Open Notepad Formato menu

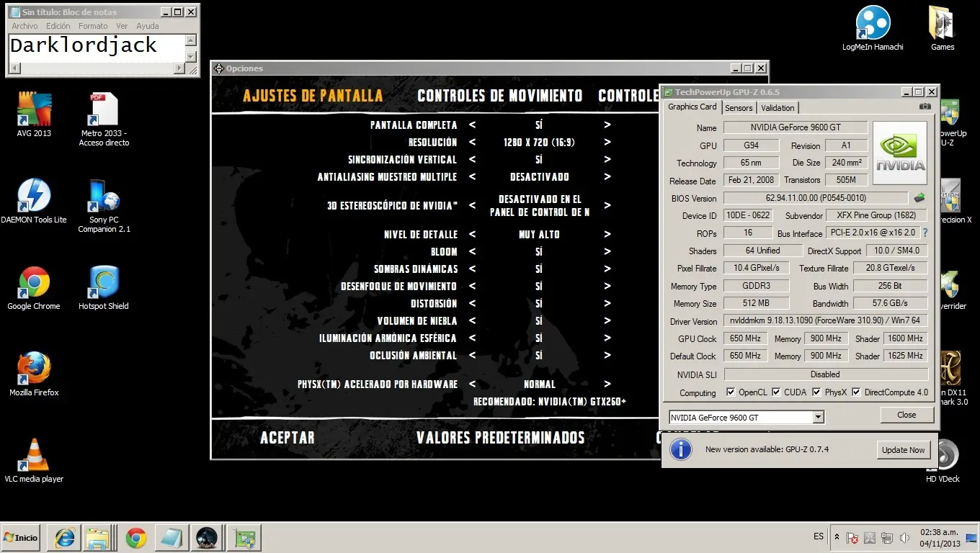click(x=93, y=26)
